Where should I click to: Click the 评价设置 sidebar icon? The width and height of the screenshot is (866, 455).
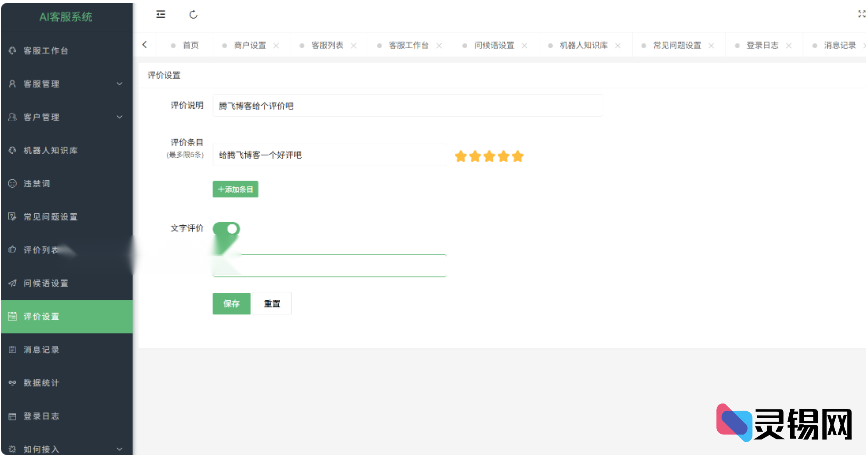tap(12, 316)
